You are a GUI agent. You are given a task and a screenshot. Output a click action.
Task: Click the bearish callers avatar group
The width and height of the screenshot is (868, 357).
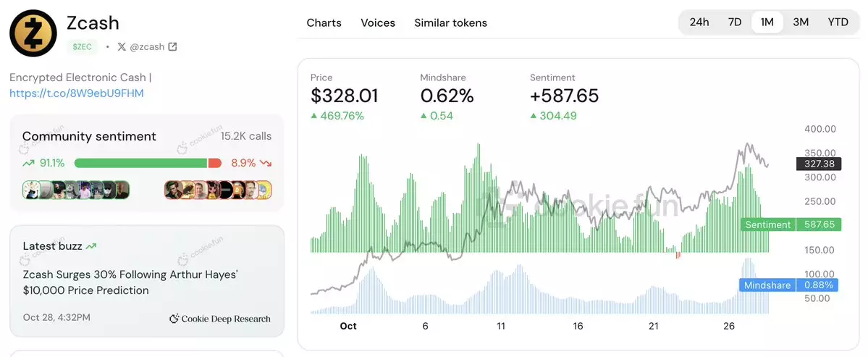(x=218, y=190)
